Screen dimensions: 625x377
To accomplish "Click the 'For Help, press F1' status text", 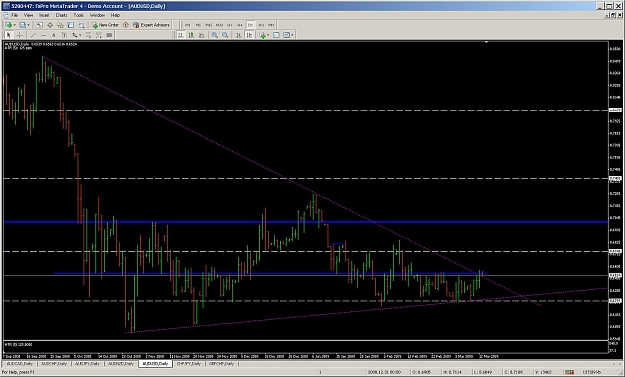I will [x=18, y=372].
